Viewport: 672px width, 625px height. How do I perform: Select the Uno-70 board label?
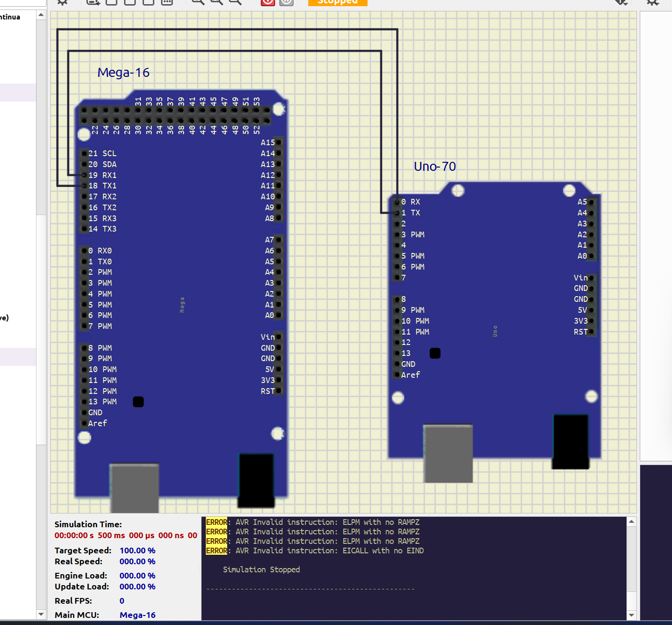tap(434, 167)
